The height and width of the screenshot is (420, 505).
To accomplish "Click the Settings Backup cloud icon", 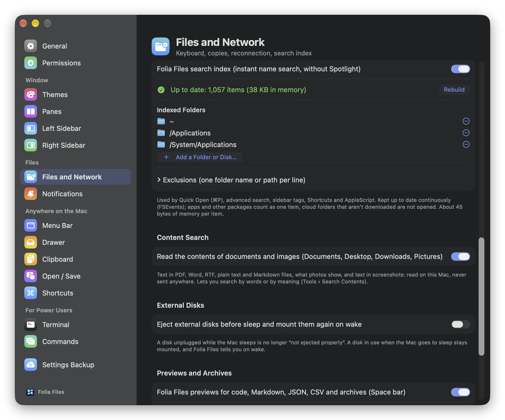I will 31,365.
